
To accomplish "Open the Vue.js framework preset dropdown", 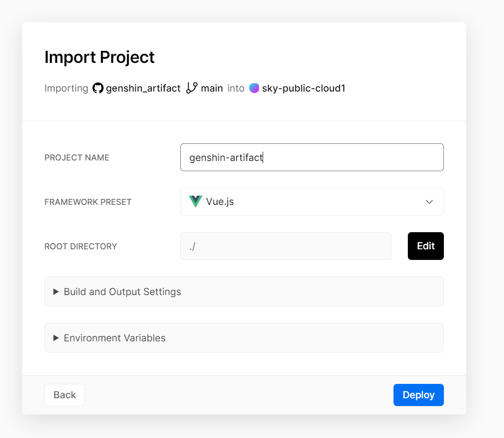I will coord(312,202).
